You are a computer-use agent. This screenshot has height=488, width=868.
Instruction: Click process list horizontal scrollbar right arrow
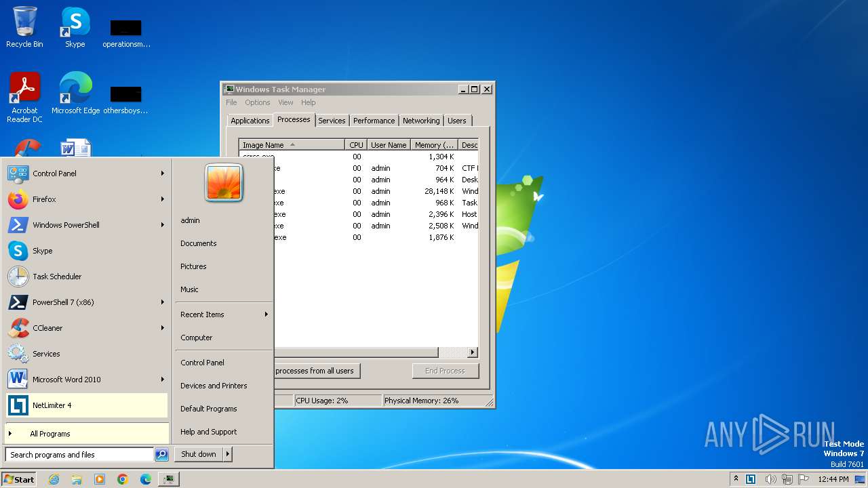coord(473,352)
